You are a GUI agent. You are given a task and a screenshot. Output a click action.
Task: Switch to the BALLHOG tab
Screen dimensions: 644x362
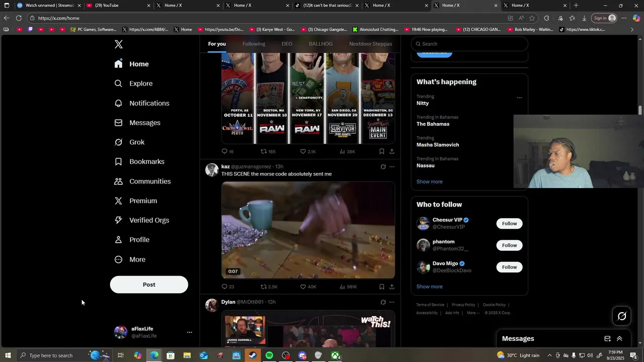320,44
